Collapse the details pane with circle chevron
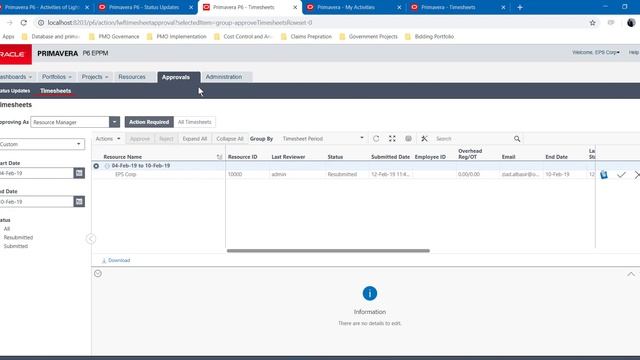Screen dimensions: 640x360 pos(98,273)
